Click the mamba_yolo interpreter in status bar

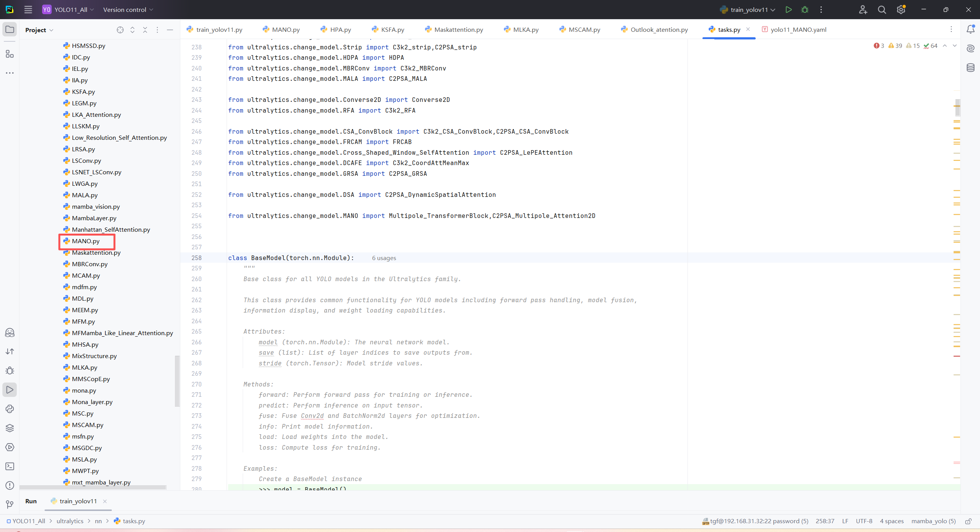click(933, 521)
